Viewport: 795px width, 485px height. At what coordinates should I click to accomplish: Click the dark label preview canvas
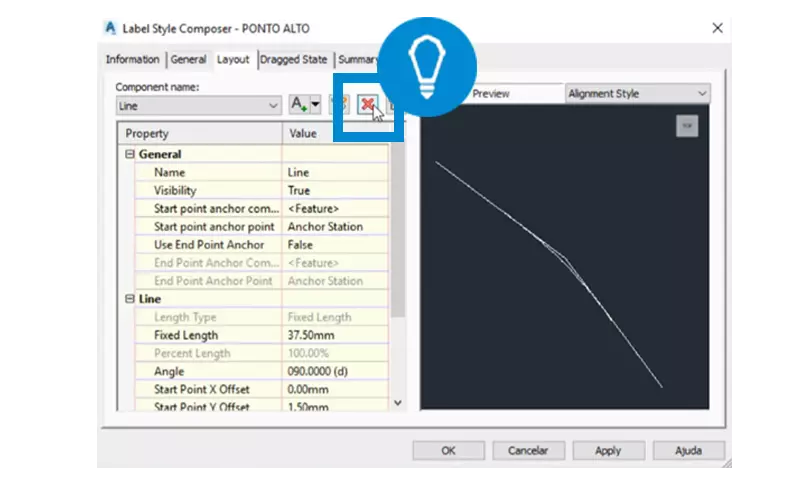click(564, 257)
